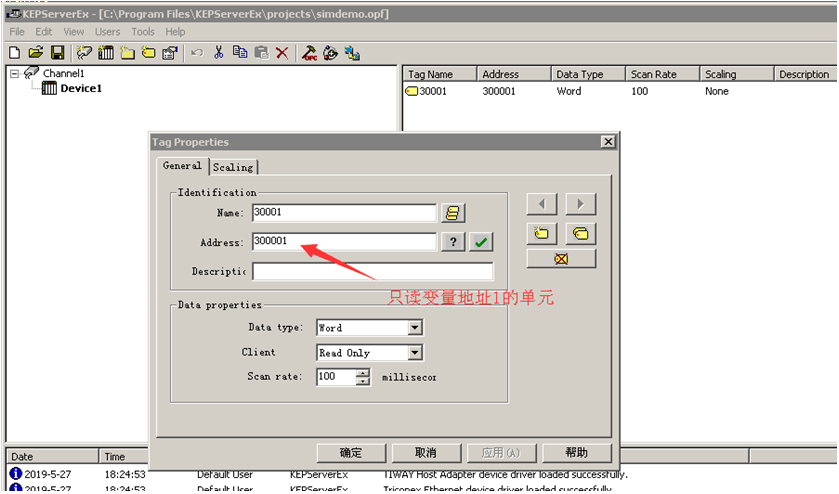This screenshot has width=839, height=494.
Task: Add a new tag group from toolbar
Action: point(127,52)
